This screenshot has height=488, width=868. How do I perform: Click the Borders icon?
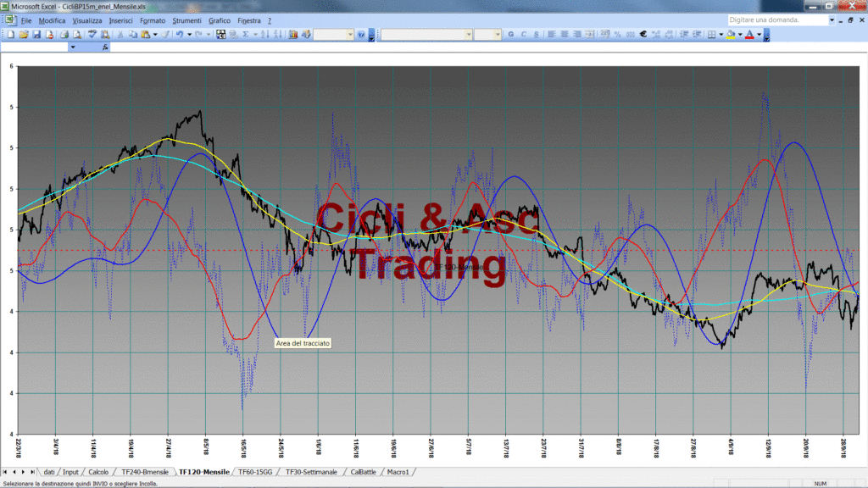click(712, 34)
